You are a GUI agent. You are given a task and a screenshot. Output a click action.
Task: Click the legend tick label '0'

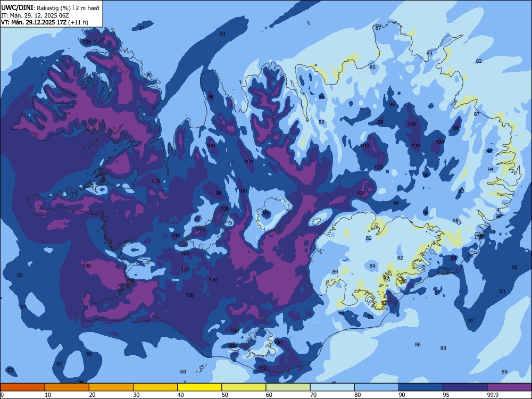pos(2,395)
